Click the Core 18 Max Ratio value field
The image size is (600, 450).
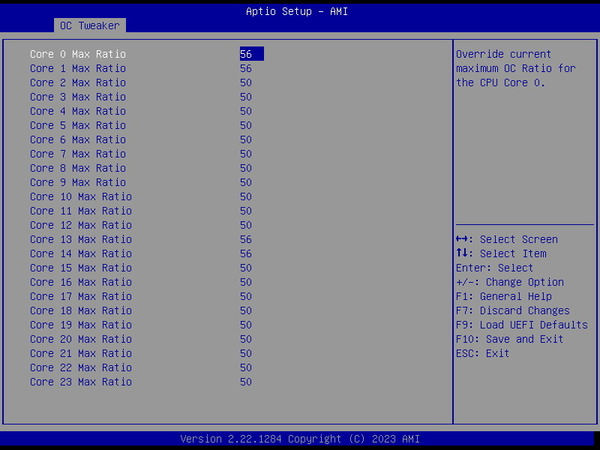(x=246, y=311)
